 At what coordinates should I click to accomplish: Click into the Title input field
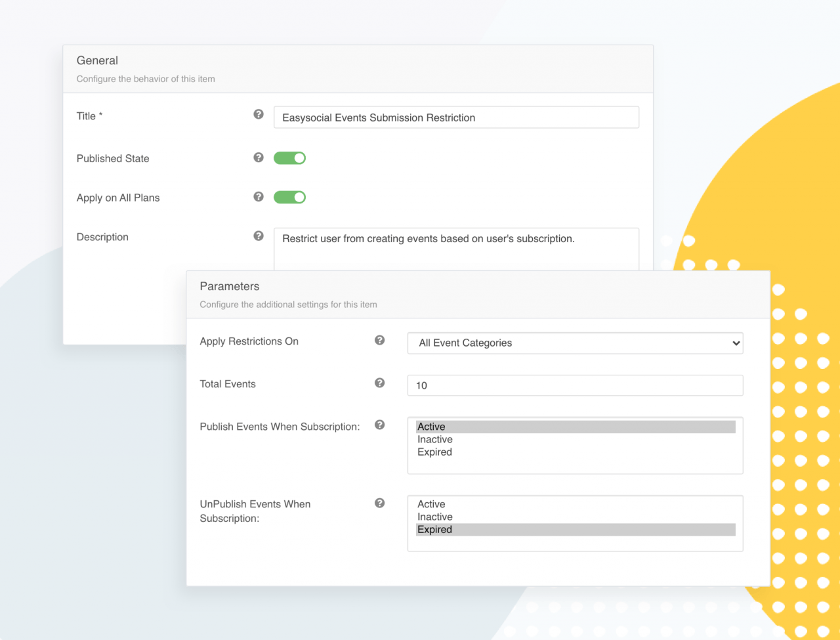[x=456, y=117]
